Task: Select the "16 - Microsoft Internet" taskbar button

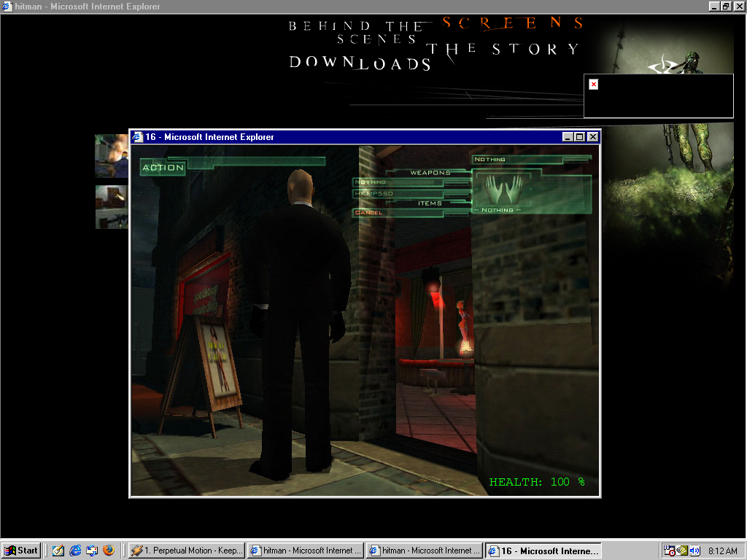Action: click(543, 551)
